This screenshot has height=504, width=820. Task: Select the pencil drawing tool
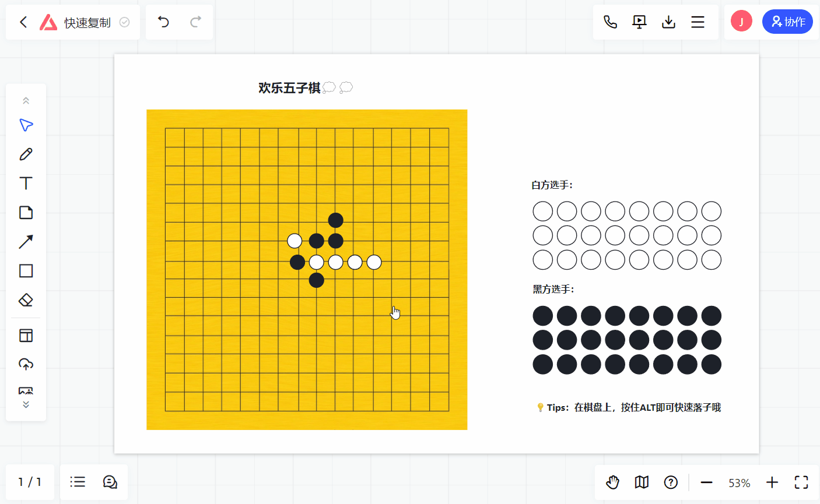click(26, 154)
